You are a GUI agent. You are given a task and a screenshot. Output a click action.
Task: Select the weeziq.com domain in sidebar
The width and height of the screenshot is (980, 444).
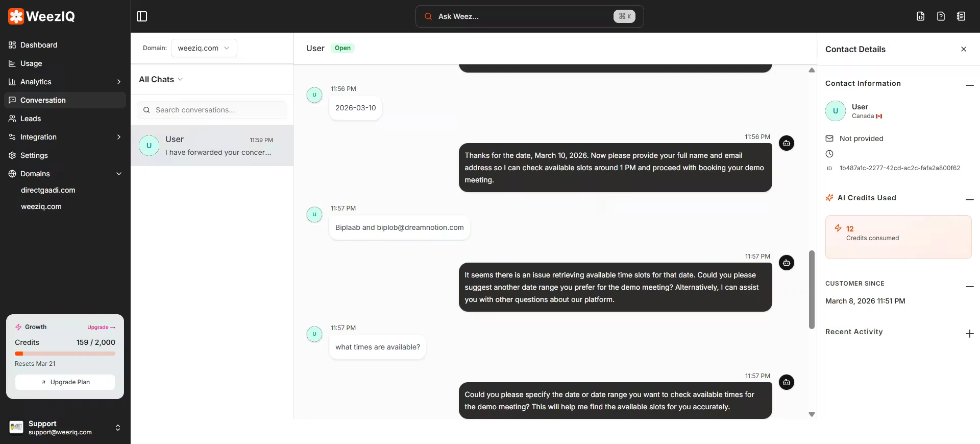41,206
